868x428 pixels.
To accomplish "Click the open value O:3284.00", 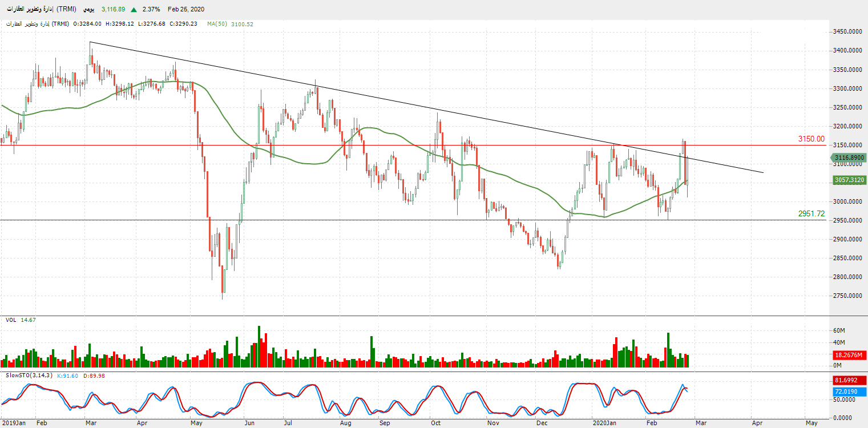I will click(x=87, y=24).
